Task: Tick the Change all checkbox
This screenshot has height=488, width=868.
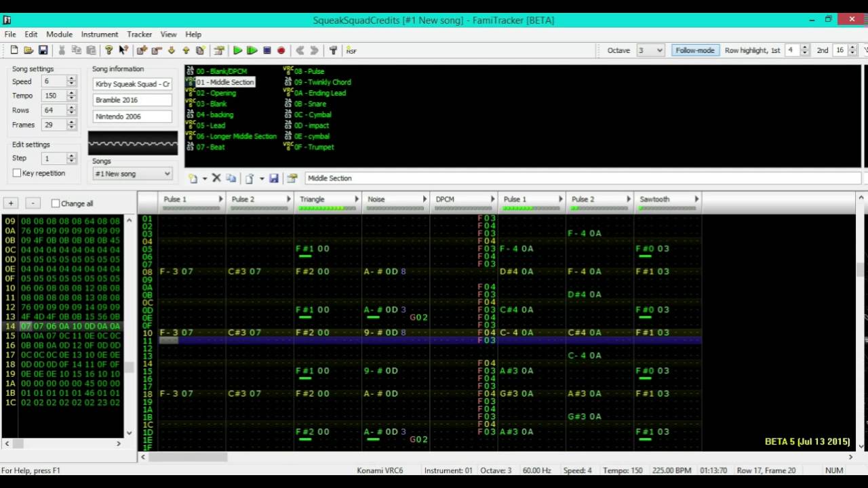Action: (56, 203)
